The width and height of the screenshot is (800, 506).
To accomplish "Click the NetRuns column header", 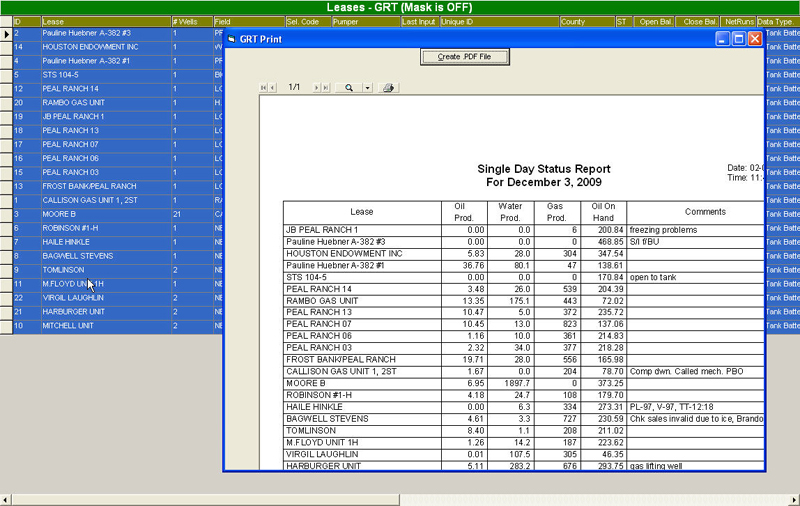I will click(738, 21).
